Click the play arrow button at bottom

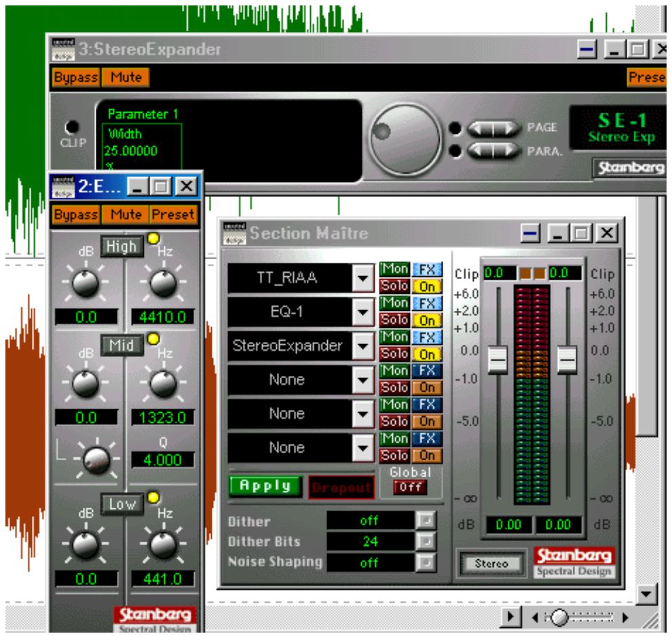tap(510, 617)
